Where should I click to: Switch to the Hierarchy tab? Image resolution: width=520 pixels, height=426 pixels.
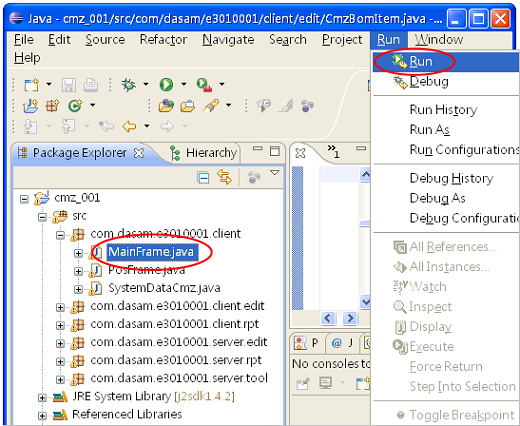pyautogui.click(x=204, y=153)
